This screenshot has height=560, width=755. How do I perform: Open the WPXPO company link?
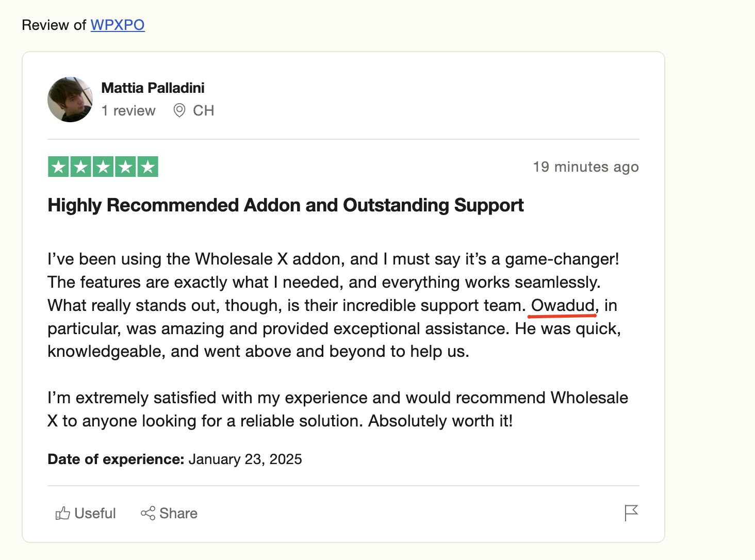pyautogui.click(x=118, y=25)
